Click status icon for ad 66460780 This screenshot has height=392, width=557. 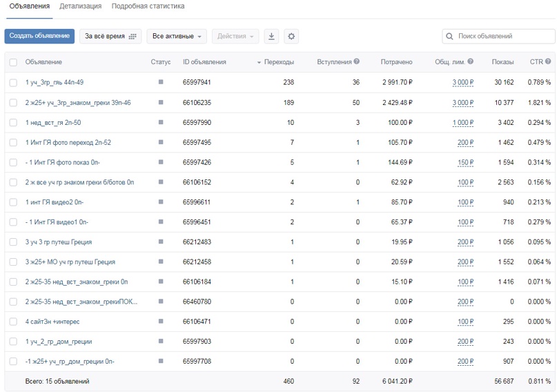click(161, 301)
